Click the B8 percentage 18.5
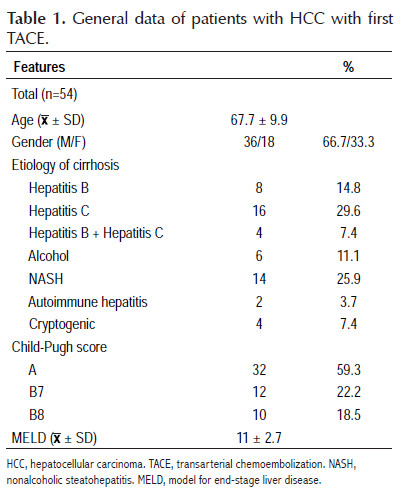The width and height of the screenshot is (405, 497). coord(349,415)
